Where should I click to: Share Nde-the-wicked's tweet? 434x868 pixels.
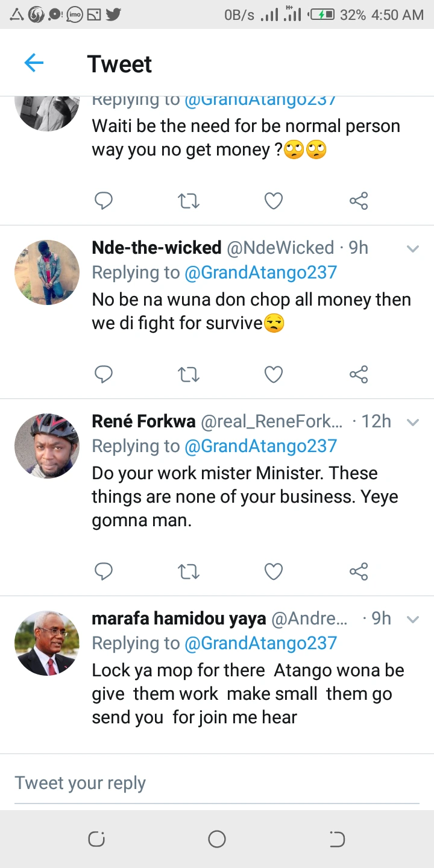click(x=359, y=374)
